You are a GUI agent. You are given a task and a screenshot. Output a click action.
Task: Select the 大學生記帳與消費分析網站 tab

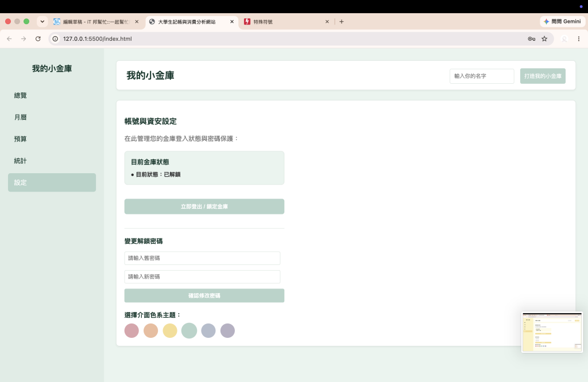192,22
